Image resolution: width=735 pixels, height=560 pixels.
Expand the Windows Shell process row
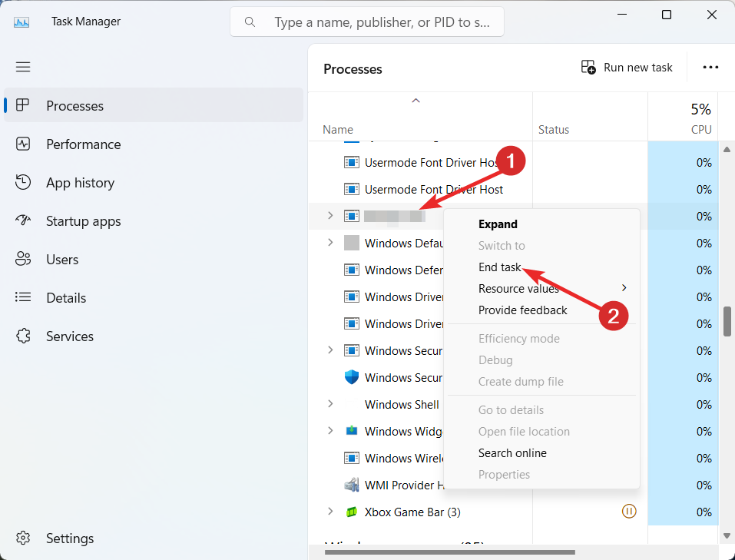[330, 404]
